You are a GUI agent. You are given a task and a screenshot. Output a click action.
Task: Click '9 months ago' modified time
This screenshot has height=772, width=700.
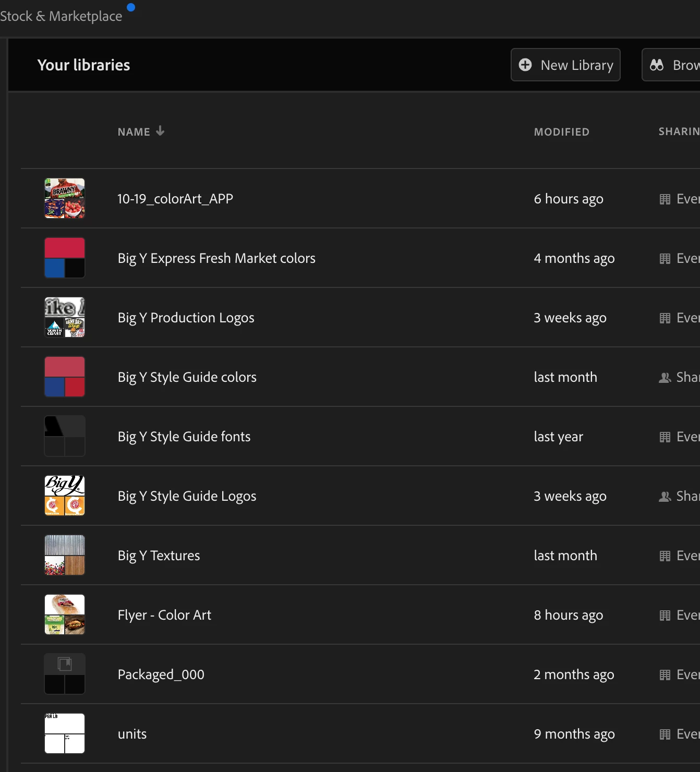(x=574, y=734)
